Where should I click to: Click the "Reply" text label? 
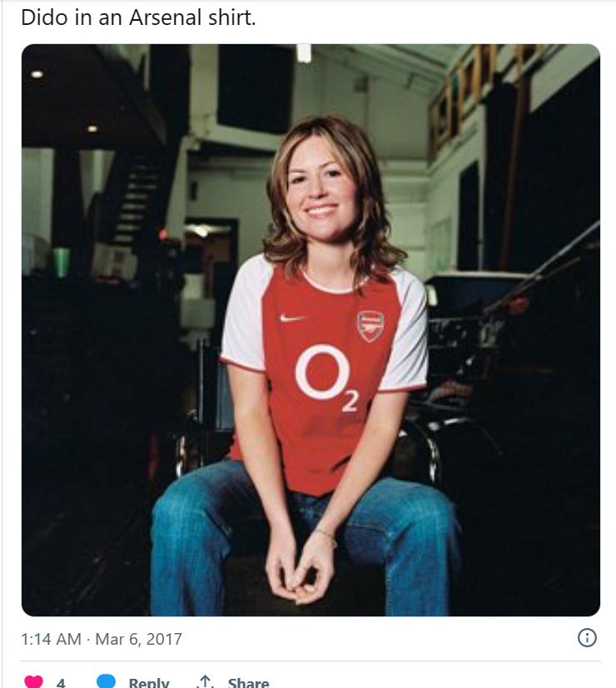(x=149, y=683)
